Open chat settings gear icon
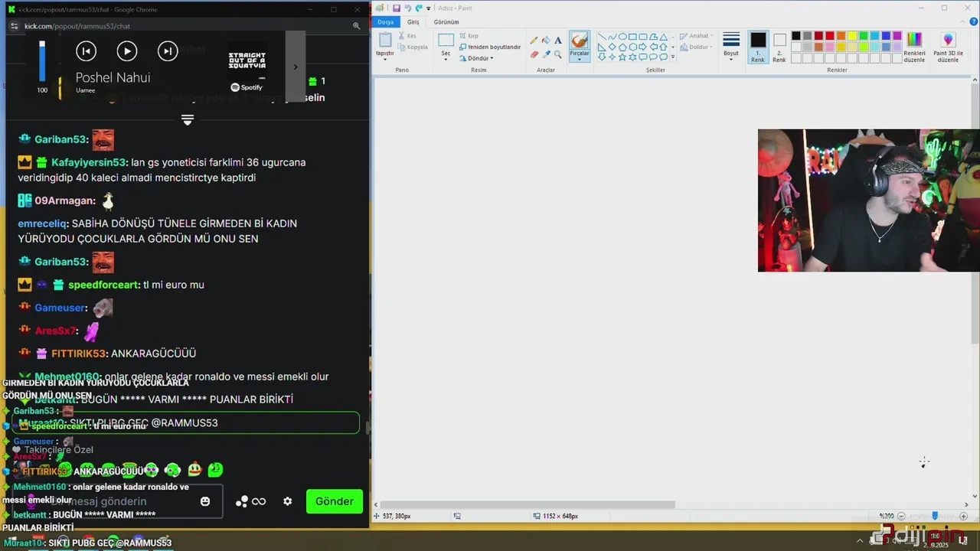980x551 pixels. pos(287,501)
